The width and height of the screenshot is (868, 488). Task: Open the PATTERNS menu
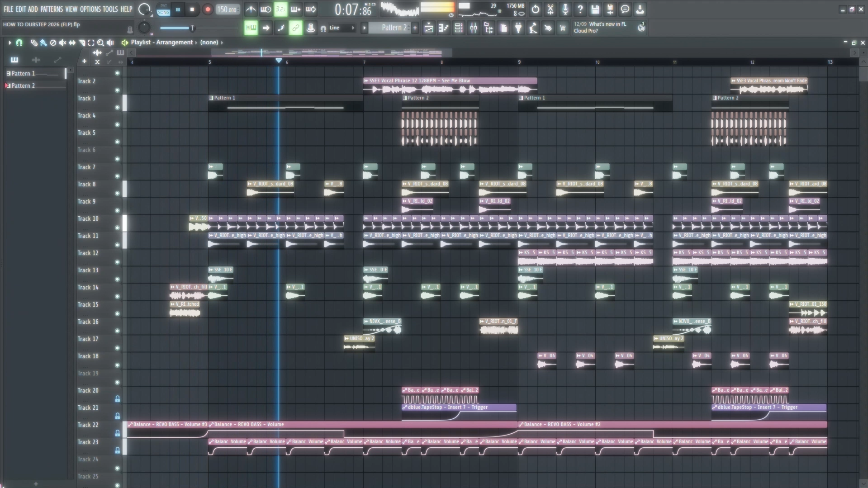coord(52,9)
